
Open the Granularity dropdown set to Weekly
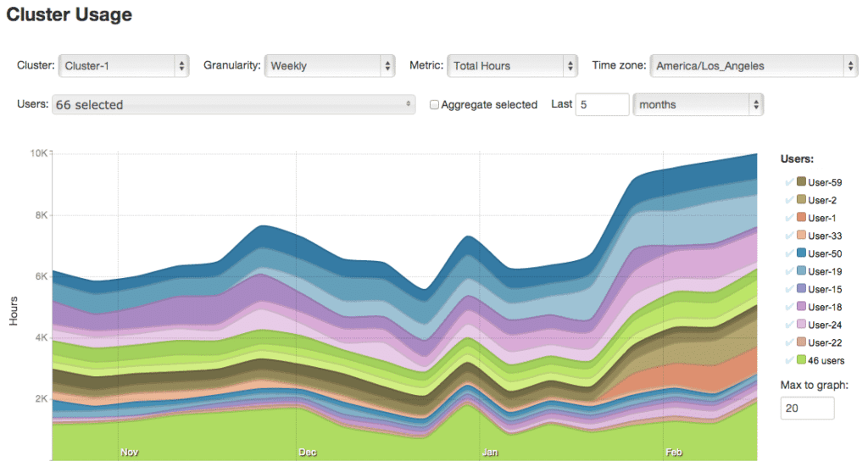click(x=329, y=65)
